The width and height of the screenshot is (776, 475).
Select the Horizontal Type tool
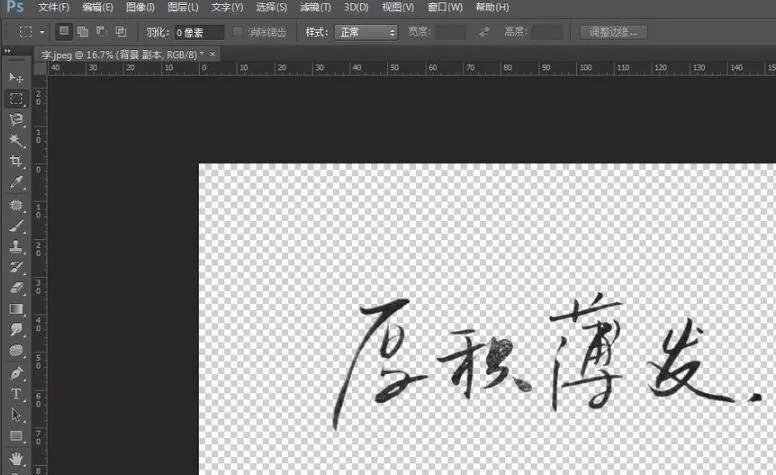pos(16,394)
